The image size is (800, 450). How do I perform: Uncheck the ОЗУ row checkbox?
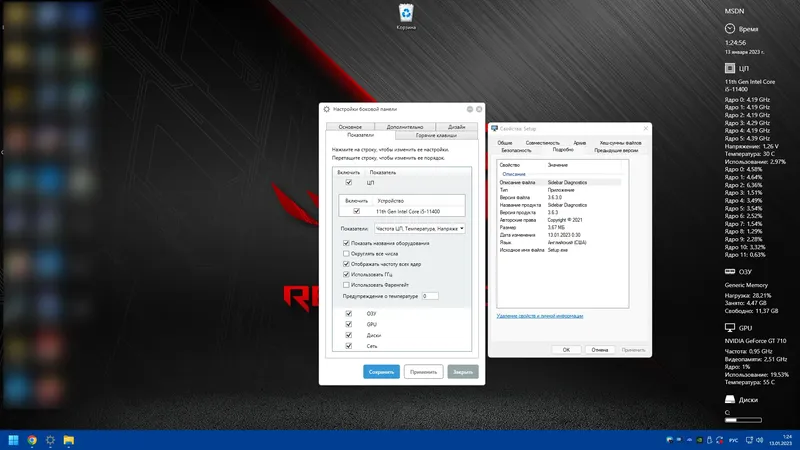349,313
